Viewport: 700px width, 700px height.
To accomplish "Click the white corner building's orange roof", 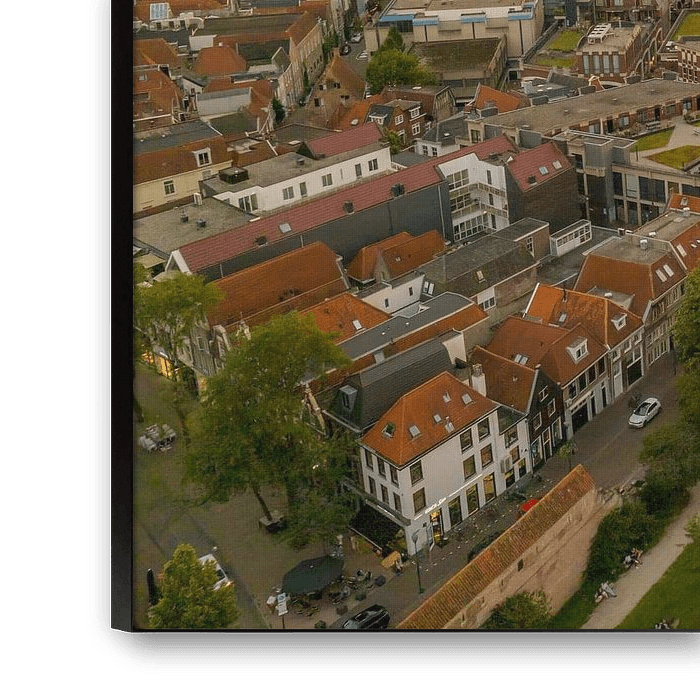I will click(x=427, y=413).
